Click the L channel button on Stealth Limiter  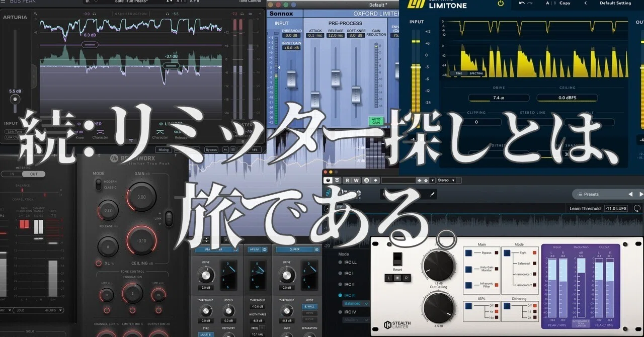click(389, 277)
